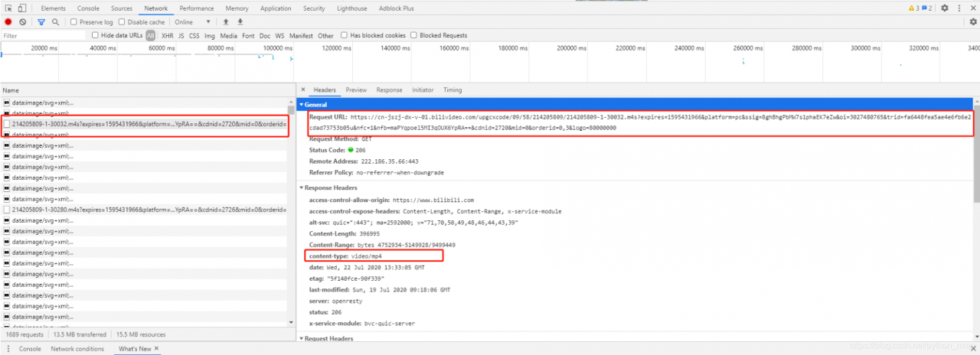The image size is (980, 355).
Task: Show the Timing tab of request
Action: click(x=452, y=90)
